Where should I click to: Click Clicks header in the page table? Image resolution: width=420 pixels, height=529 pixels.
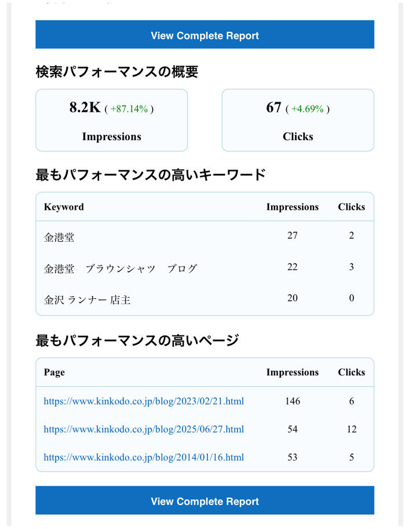(x=351, y=373)
